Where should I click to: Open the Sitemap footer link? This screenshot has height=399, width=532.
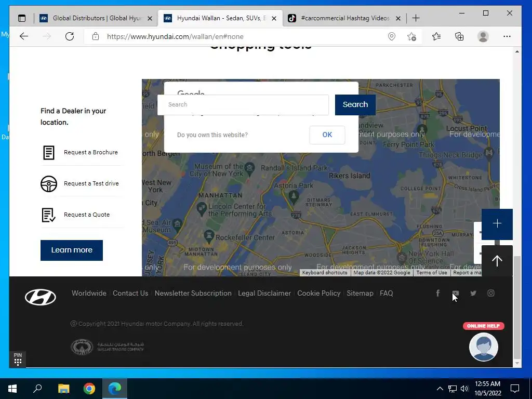pyautogui.click(x=360, y=293)
